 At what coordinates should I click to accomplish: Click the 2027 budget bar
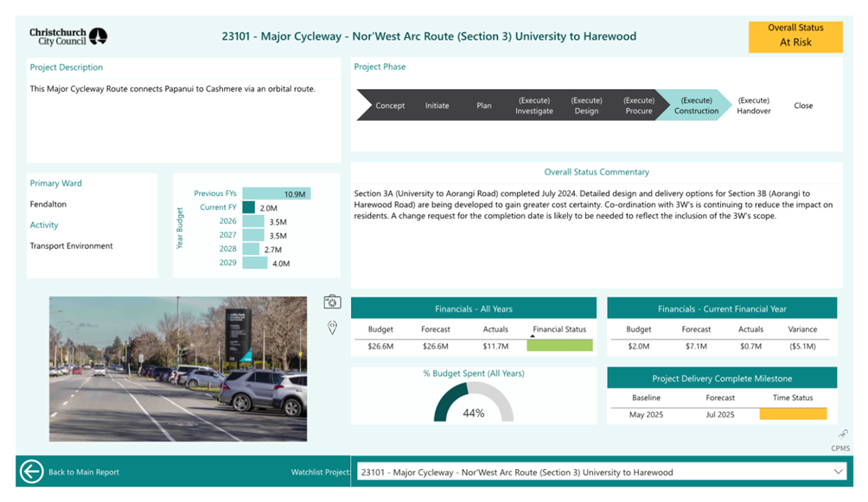point(253,235)
